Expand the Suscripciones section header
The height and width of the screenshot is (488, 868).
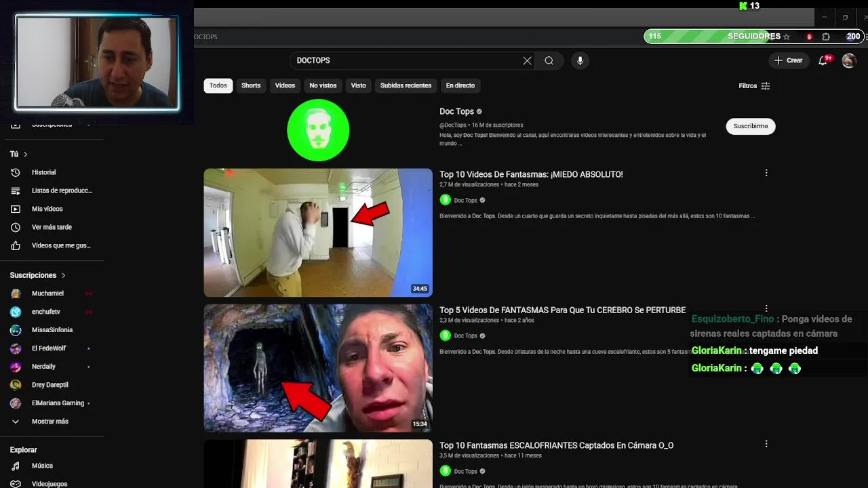38,275
